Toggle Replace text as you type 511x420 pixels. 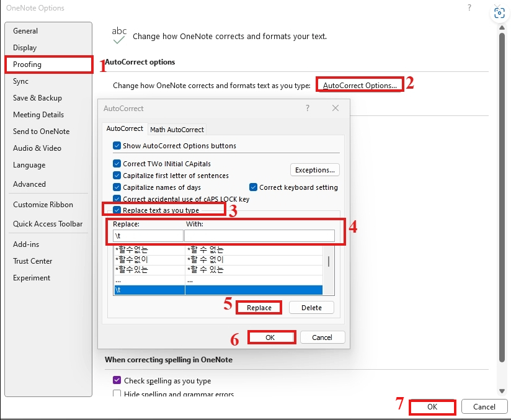coord(117,210)
